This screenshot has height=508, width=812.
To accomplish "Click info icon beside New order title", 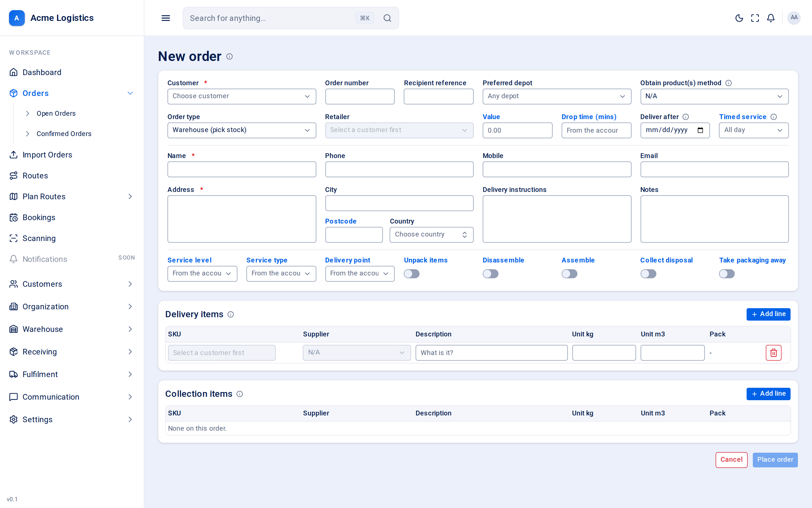I will point(230,56).
